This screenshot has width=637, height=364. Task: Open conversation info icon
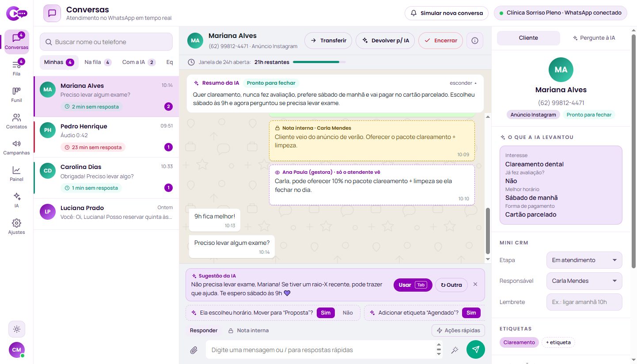pyautogui.click(x=475, y=41)
